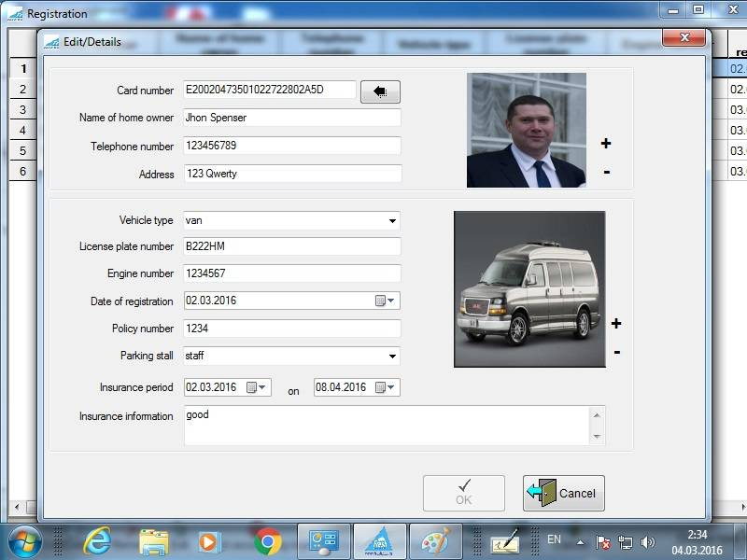Click the Cancel button
The width and height of the screenshot is (747, 560).
coord(563,493)
